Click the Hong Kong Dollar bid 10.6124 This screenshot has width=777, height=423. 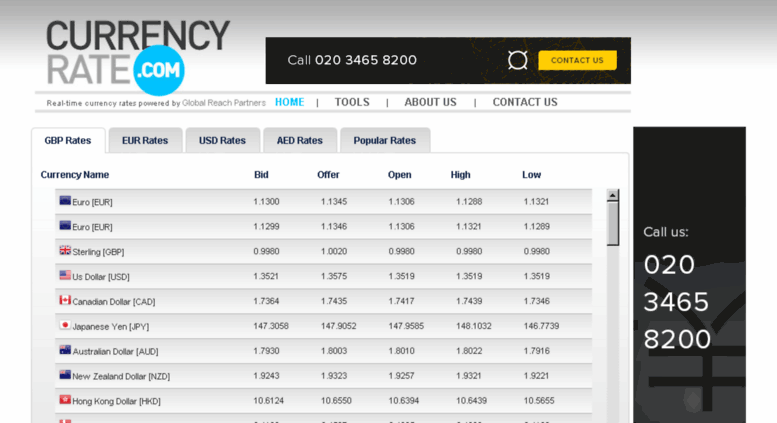click(269, 400)
